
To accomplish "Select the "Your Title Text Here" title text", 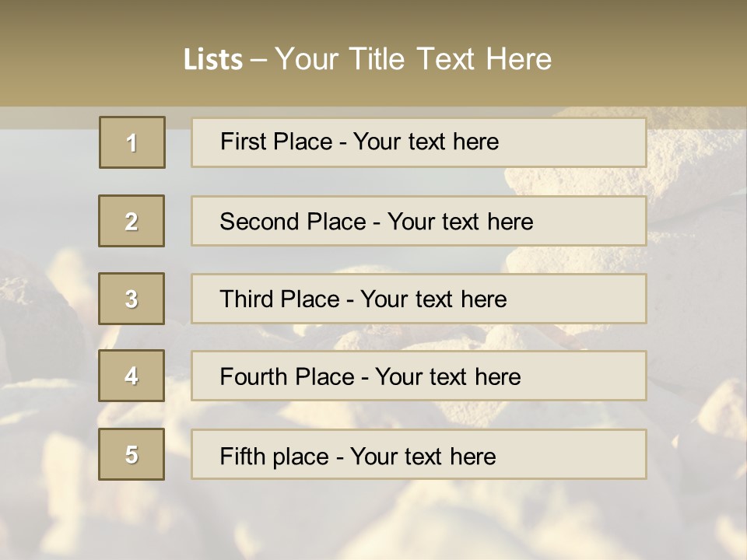I will click(413, 59).
